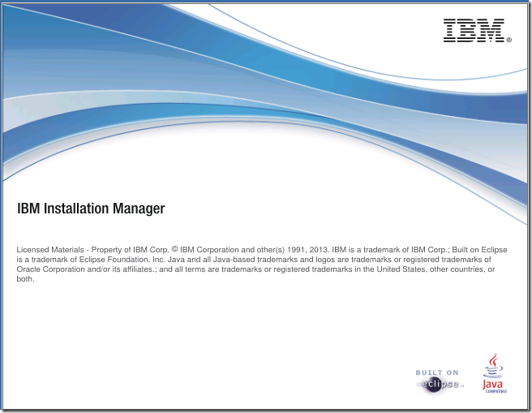Click "Oracle Corporation" in the license text
The image size is (532, 413).
coord(52,269)
